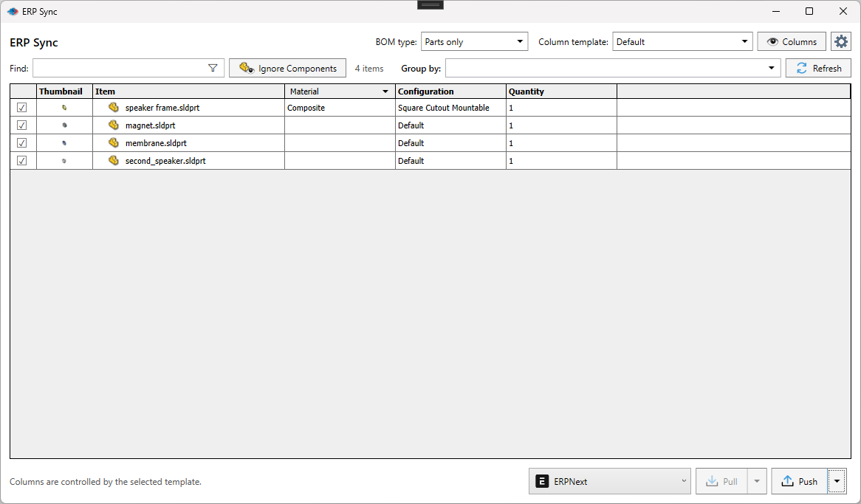Uncheck the speaker frame.sldprt row checkbox
Screen dimensions: 861x504
point(22,108)
